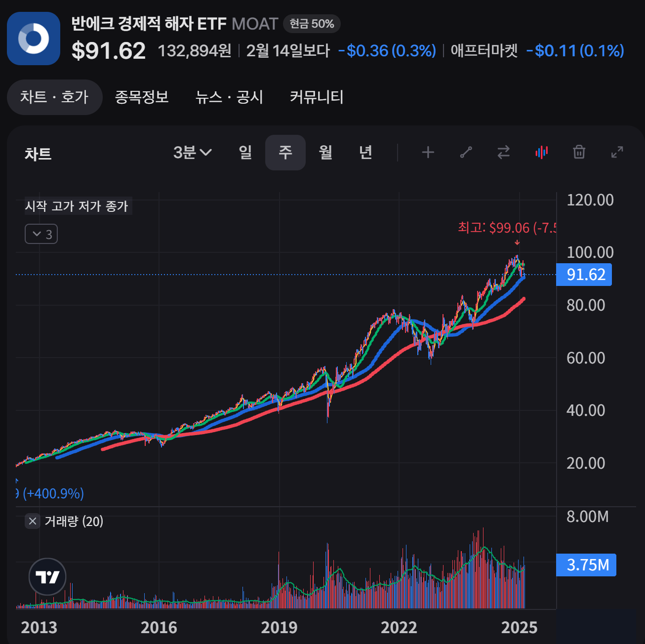Screen dimensions: 645x644
Task: Click the 2025 time axis label
Action: point(519,627)
